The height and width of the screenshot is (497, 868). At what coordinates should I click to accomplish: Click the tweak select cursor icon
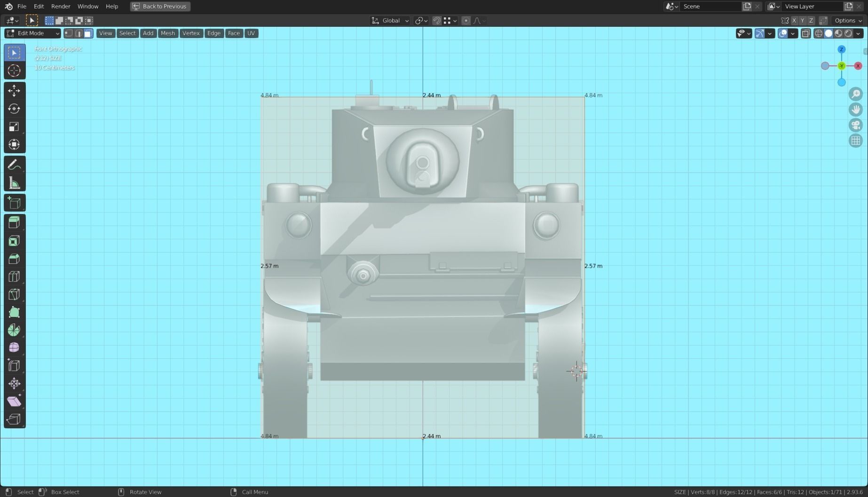pyautogui.click(x=32, y=20)
